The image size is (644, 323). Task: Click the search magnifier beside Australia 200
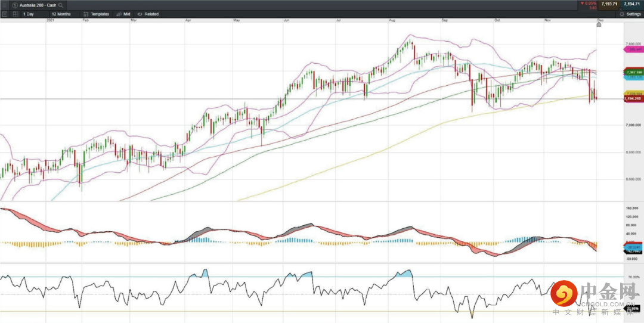[x=61, y=5]
